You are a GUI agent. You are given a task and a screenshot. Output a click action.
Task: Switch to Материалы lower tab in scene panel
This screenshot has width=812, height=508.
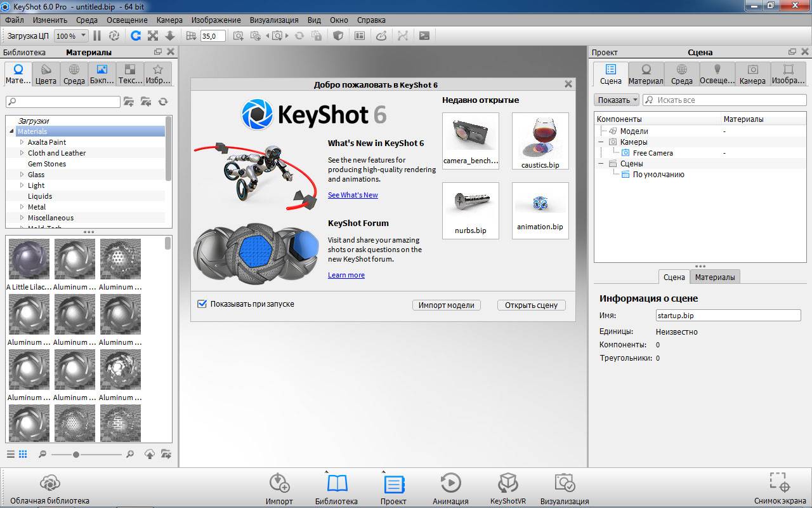(715, 277)
